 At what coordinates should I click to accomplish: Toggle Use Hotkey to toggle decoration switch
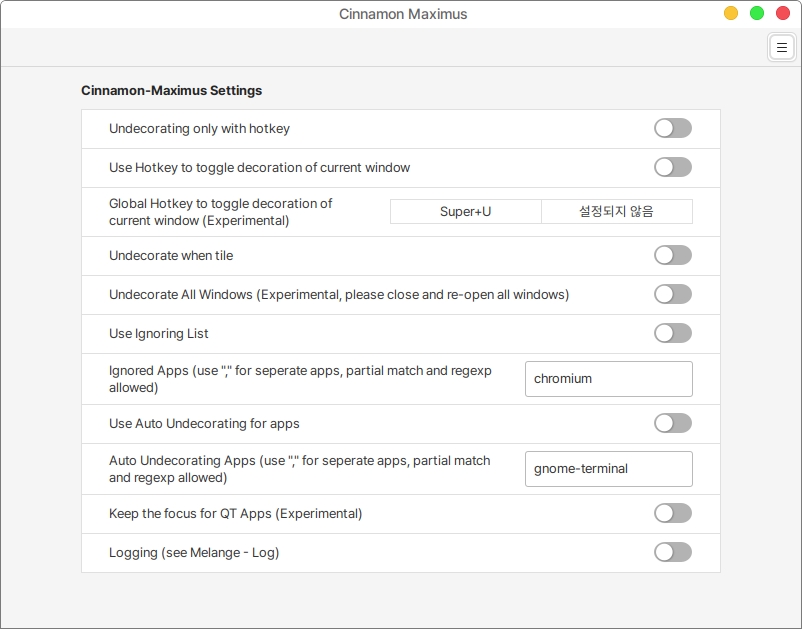click(672, 167)
